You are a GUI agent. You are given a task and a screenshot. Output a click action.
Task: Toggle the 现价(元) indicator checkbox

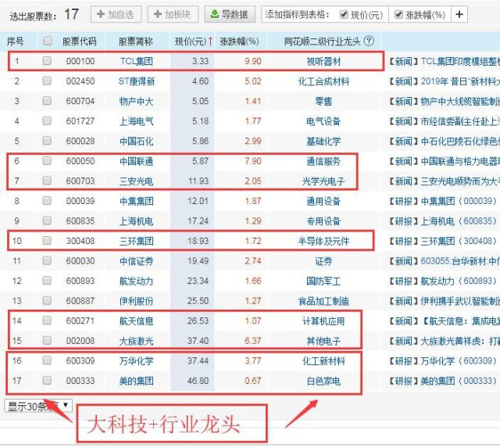(x=345, y=14)
